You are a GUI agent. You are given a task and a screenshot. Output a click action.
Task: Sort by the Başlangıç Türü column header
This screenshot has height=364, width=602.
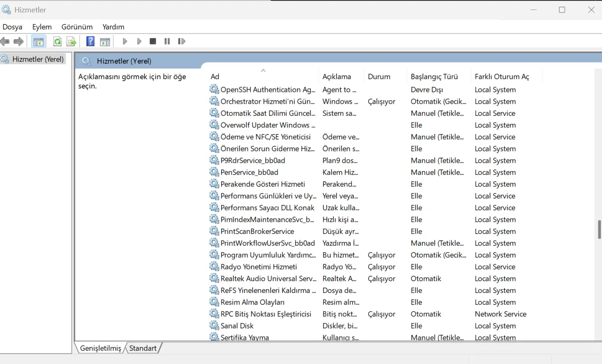438,77
